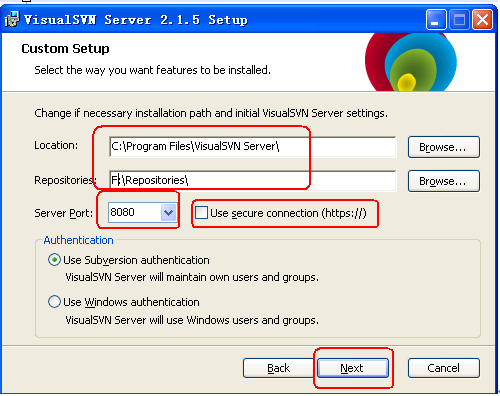Click the Server Port label text
This screenshot has height=396, width=500.
click(x=63, y=213)
